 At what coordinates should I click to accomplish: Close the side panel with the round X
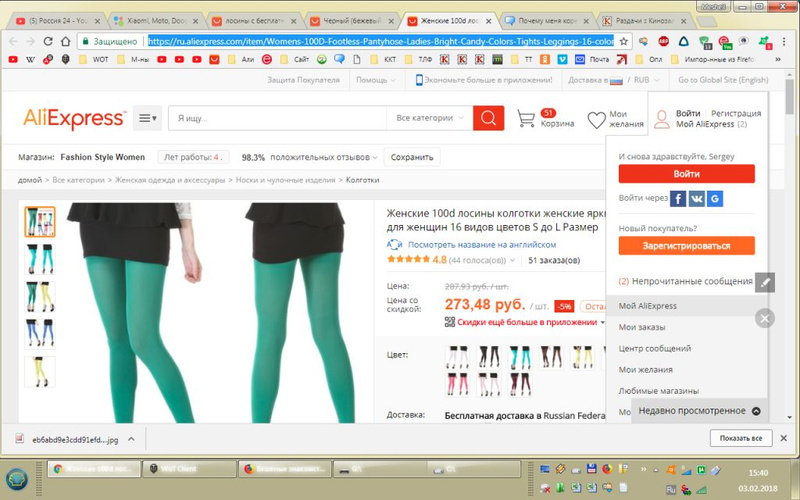coord(765,319)
